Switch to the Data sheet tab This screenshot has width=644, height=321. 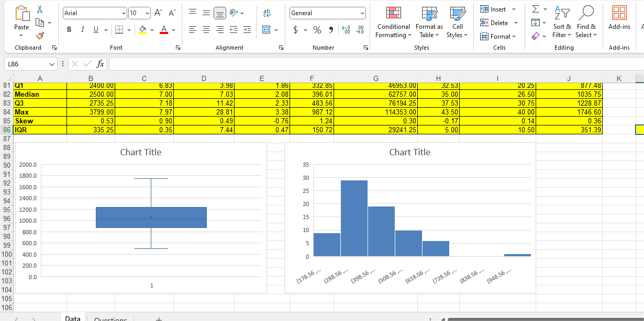click(x=73, y=318)
